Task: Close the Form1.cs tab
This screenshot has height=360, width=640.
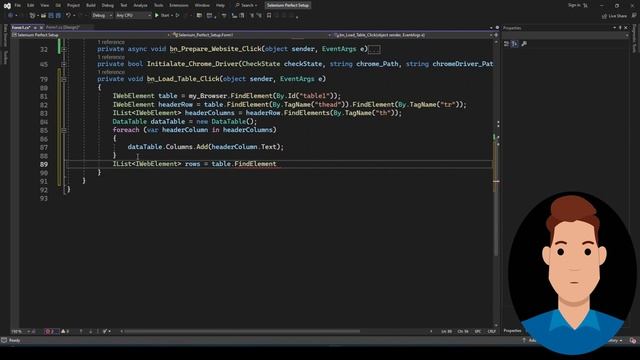Action: point(42,28)
